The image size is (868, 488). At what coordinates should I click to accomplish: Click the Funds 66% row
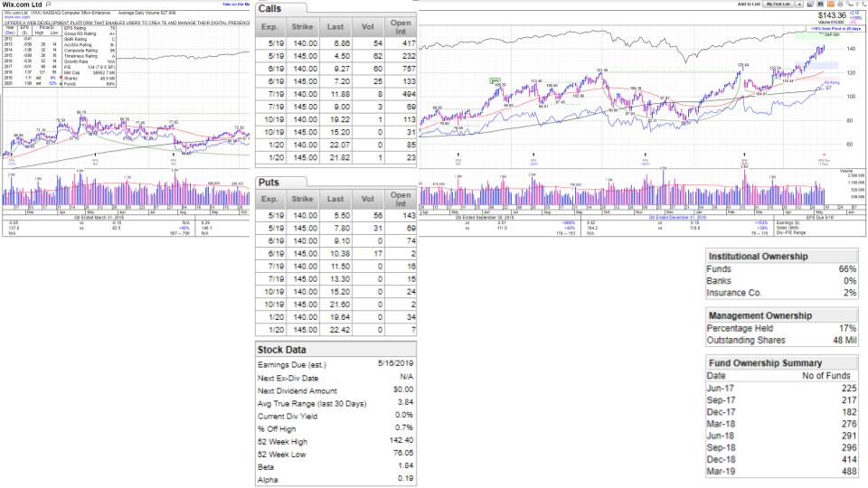(781, 269)
